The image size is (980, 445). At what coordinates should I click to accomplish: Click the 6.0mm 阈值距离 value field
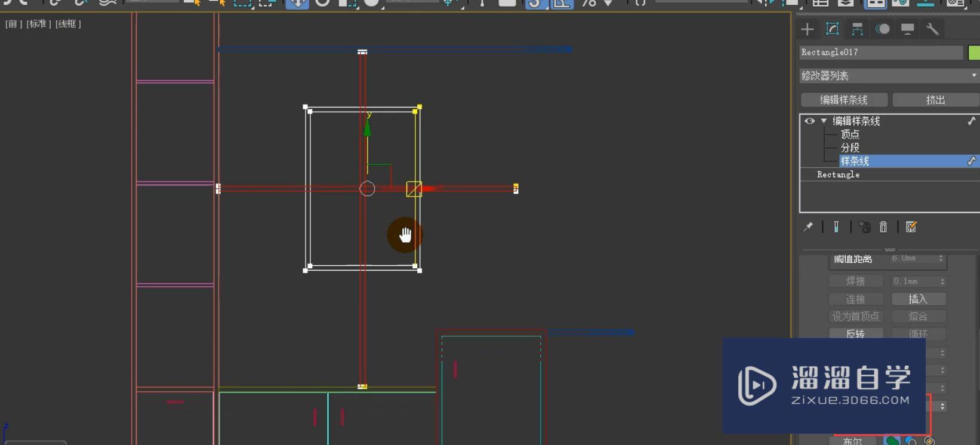click(x=913, y=259)
